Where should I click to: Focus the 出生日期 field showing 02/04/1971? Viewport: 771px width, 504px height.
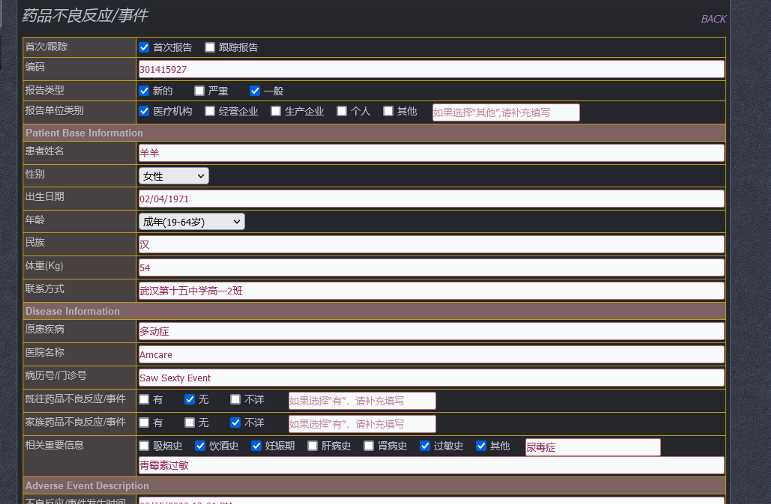point(430,198)
